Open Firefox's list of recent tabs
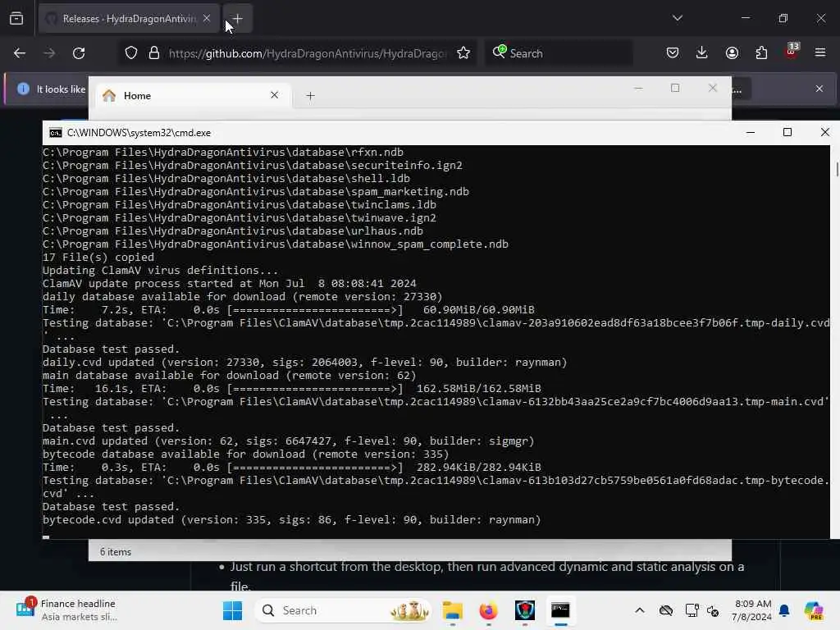This screenshot has height=630, width=840. click(x=16, y=19)
